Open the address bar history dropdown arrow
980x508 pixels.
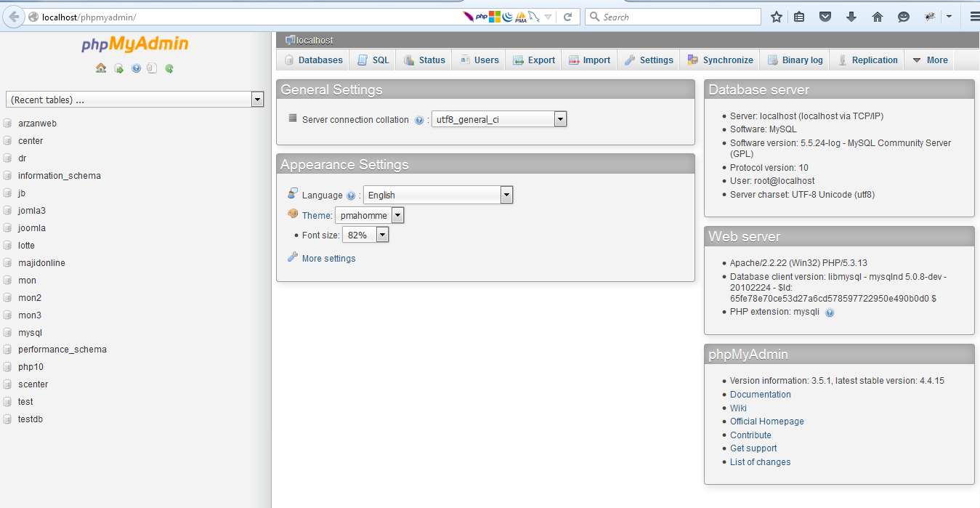pos(548,17)
